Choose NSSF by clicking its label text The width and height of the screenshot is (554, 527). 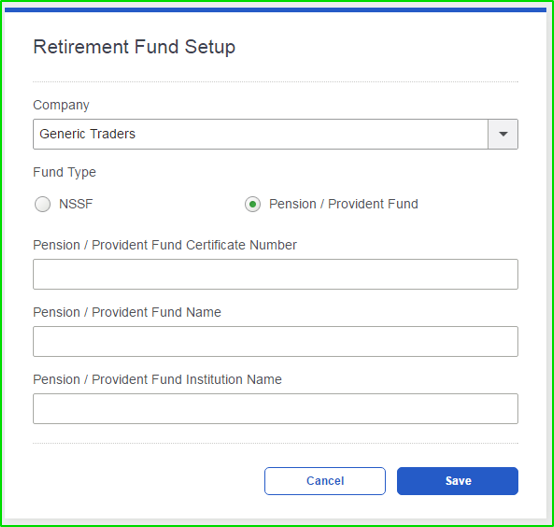[x=76, y=204]
